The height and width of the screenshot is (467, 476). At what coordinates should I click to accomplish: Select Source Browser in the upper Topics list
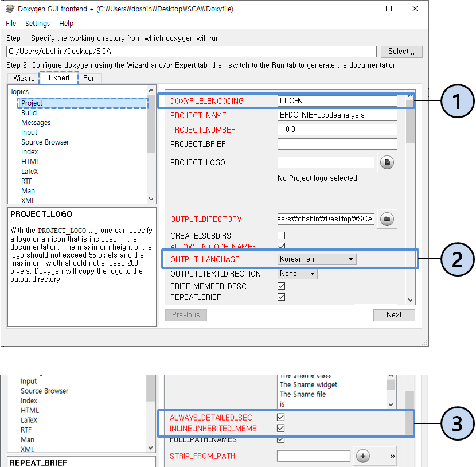(45, 142)
